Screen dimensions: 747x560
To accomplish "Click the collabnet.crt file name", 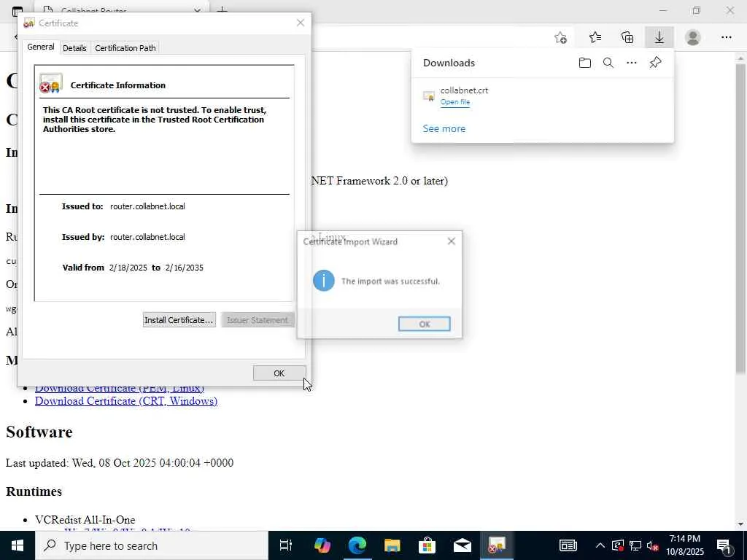I will click(464, 90).
